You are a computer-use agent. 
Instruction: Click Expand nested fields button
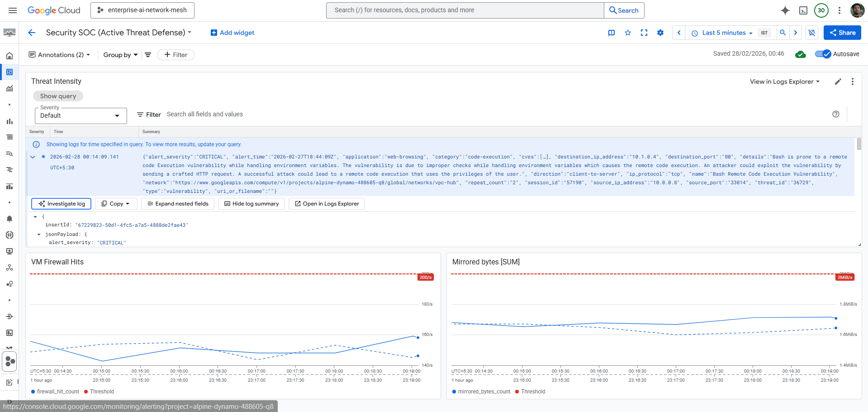pyautogui.click(x=178, y=204)
